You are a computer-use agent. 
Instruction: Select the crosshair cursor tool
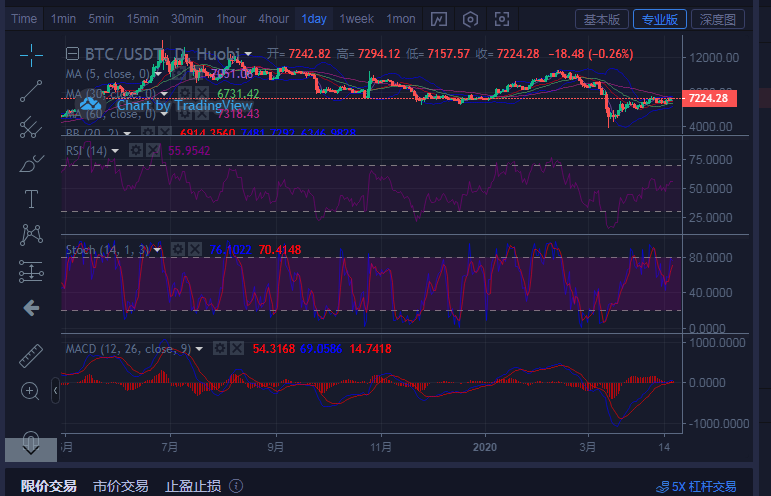click(x=31, y=55)
